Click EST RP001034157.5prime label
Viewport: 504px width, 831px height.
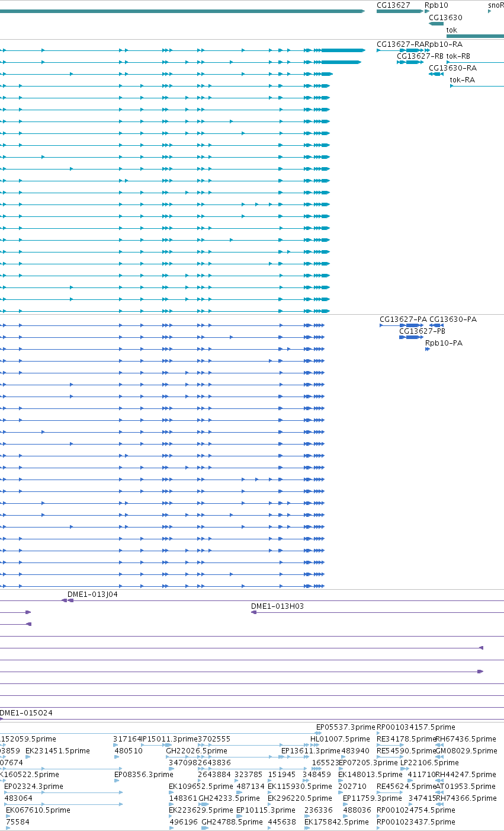[x=416, y=727]
